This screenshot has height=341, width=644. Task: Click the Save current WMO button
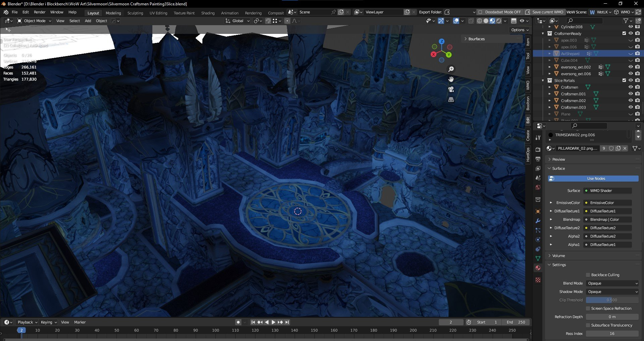coord(544,12)
